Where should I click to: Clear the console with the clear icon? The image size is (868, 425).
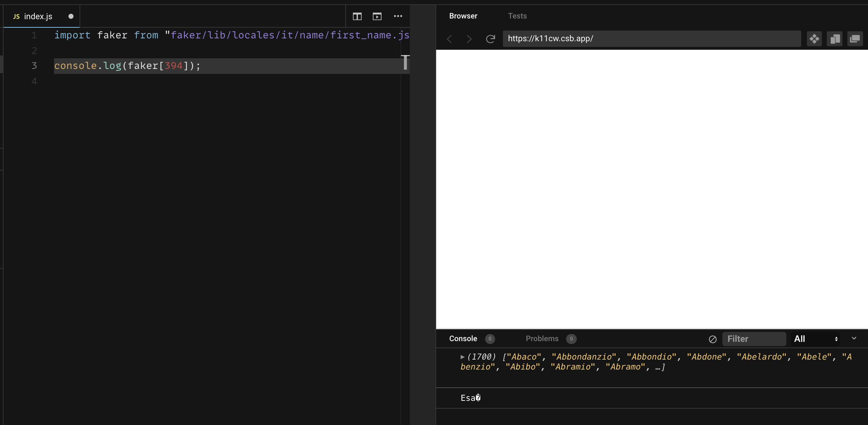tap(712, 339)
